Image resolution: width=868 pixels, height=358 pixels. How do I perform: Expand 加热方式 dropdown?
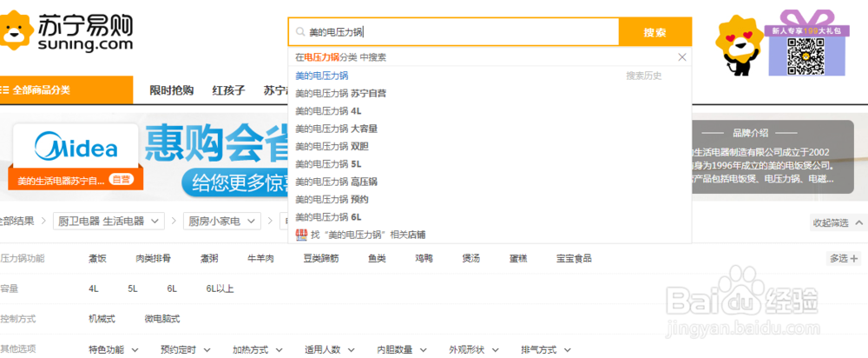(258, 349)
